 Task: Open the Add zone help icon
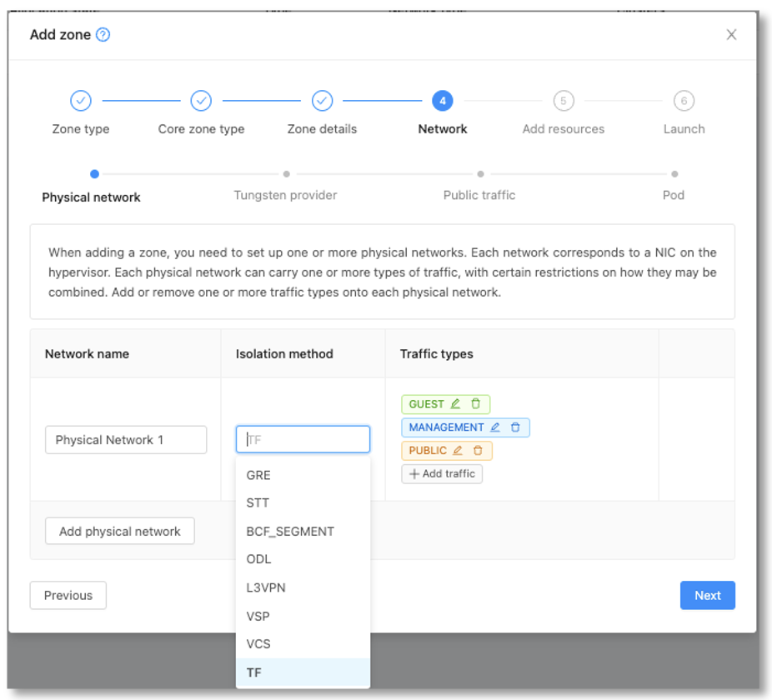[x=103, y=35]
